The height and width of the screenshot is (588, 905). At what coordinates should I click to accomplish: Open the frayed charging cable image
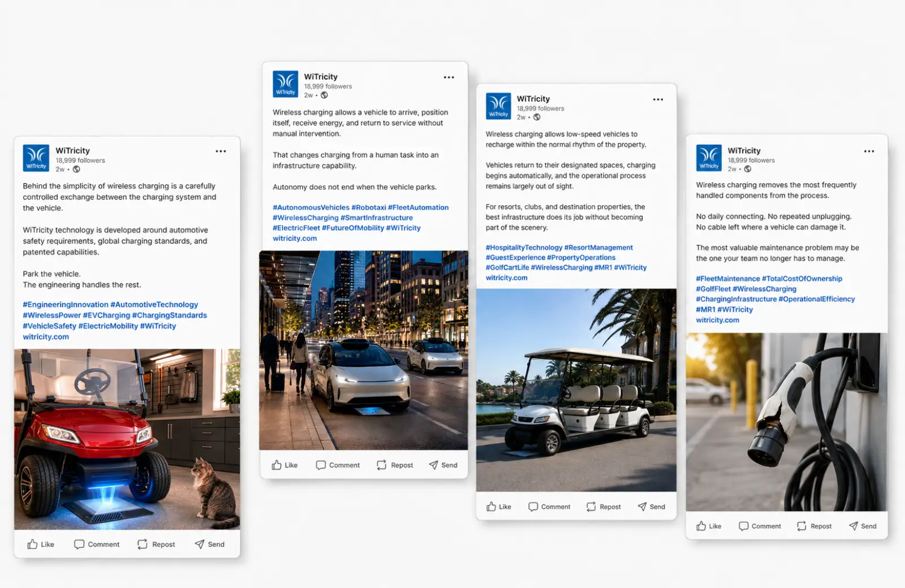(x=787, y=422)
